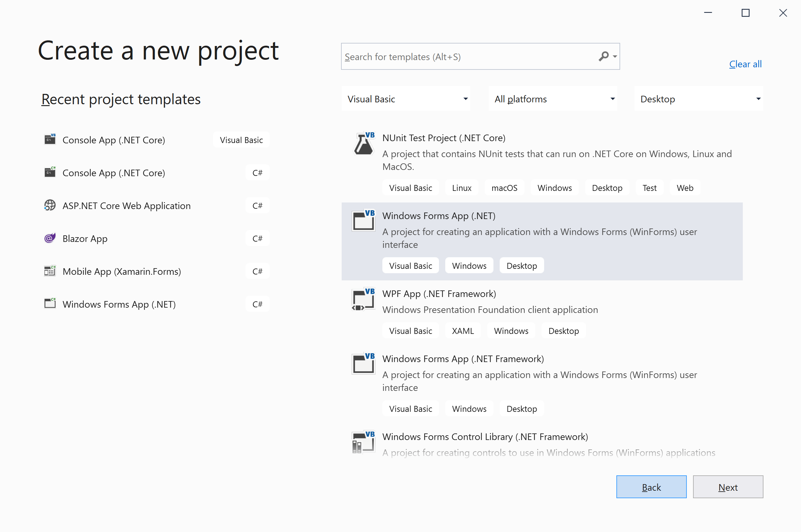Click the Windows Forms App (.NET) VB icon
Image resolution: width=801 pixels, height=532 pixels.
tap(363, 221)
